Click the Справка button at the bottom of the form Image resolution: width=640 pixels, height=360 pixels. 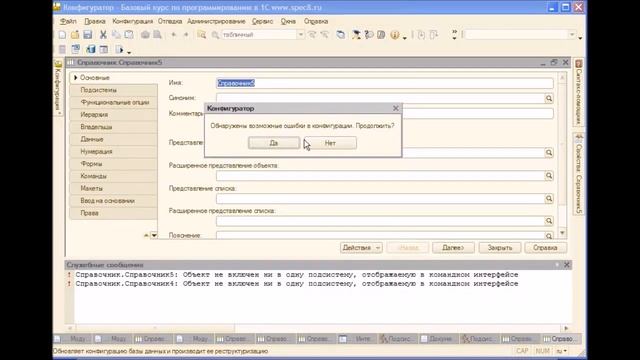point(545,248)
